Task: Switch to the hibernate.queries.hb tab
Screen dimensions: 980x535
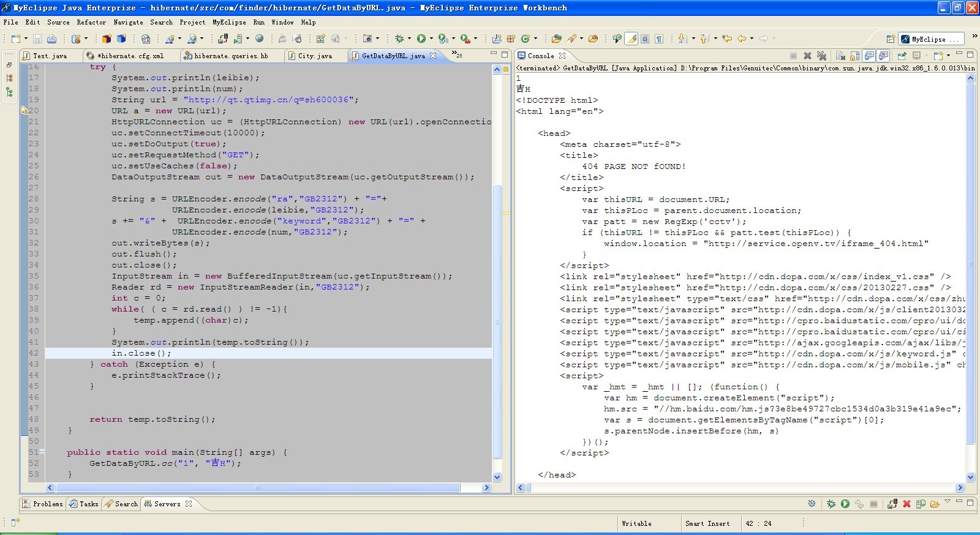Action: point(231,56)
